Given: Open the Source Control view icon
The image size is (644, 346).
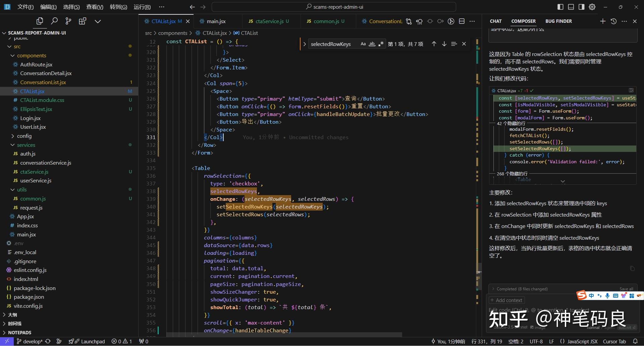Looking at the screenshot, I should [x=68, y=21].
